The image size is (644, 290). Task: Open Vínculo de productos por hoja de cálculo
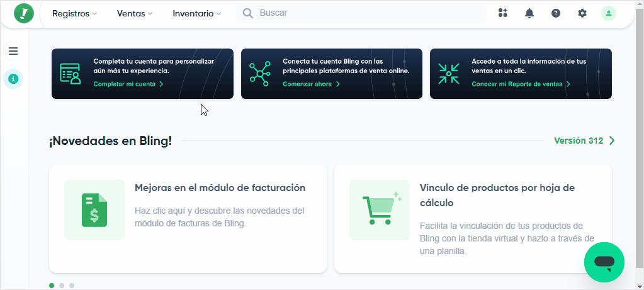497,195
